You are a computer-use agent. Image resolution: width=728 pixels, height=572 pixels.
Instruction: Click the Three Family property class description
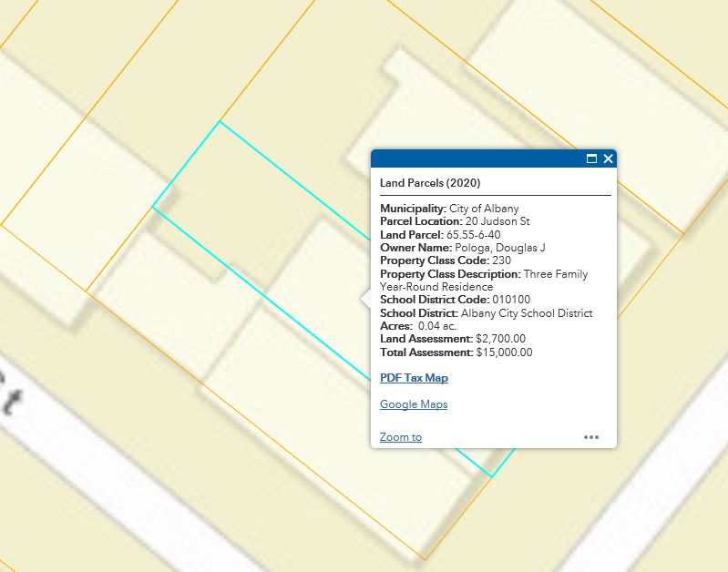coord(555,274)
